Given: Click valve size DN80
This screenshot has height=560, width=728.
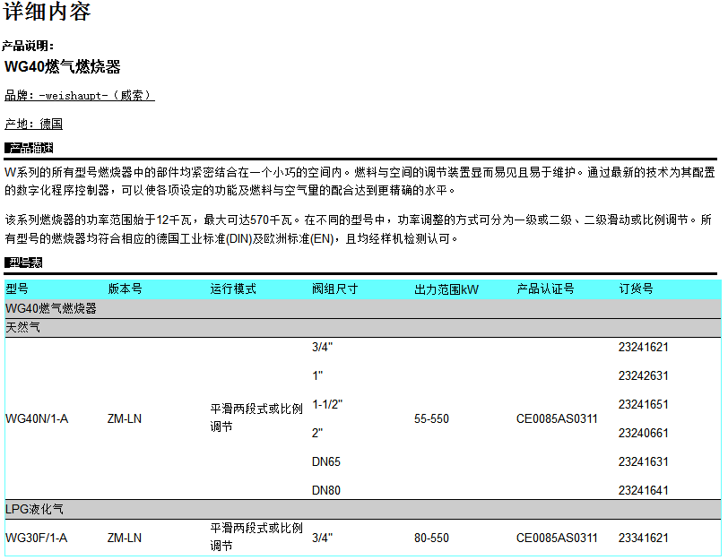Looking at the screenshot, I should pos(326,490).
